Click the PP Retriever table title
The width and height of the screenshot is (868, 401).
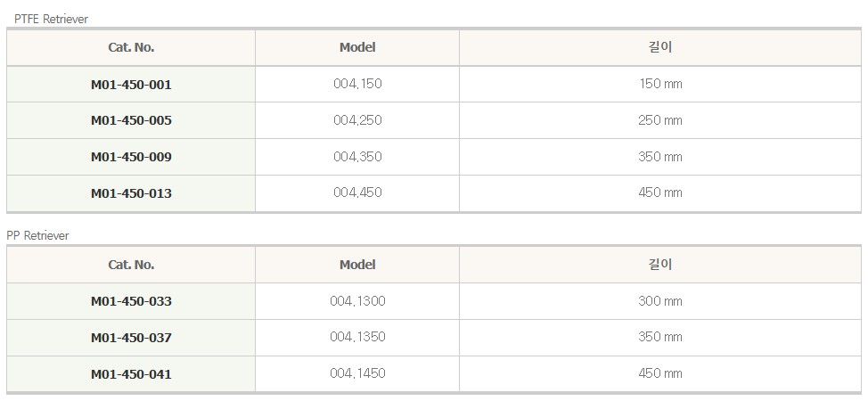click(x=37, y=235)
